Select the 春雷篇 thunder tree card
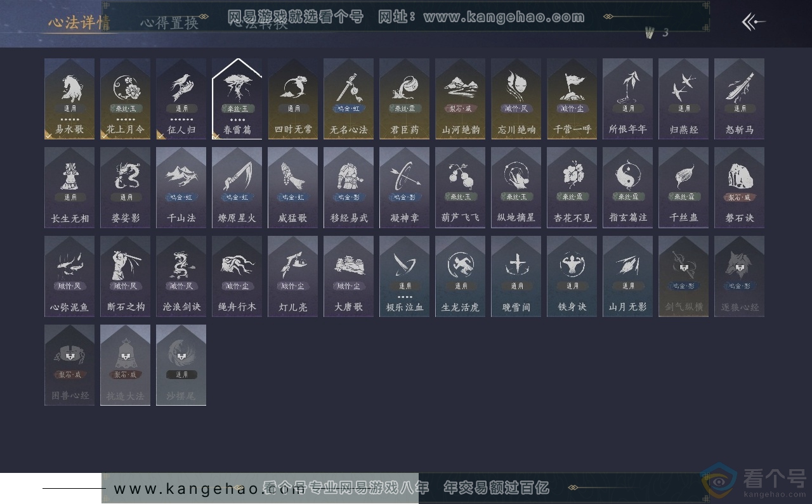812x504 pixels. click(237, 99)
